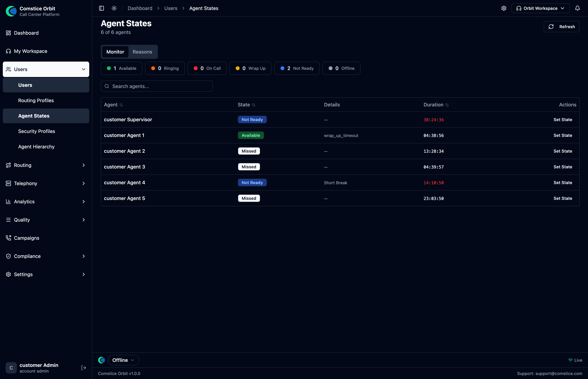Viewport: 588px width, 379px height.
Task: Click the Refresh button
Action: 561,27
